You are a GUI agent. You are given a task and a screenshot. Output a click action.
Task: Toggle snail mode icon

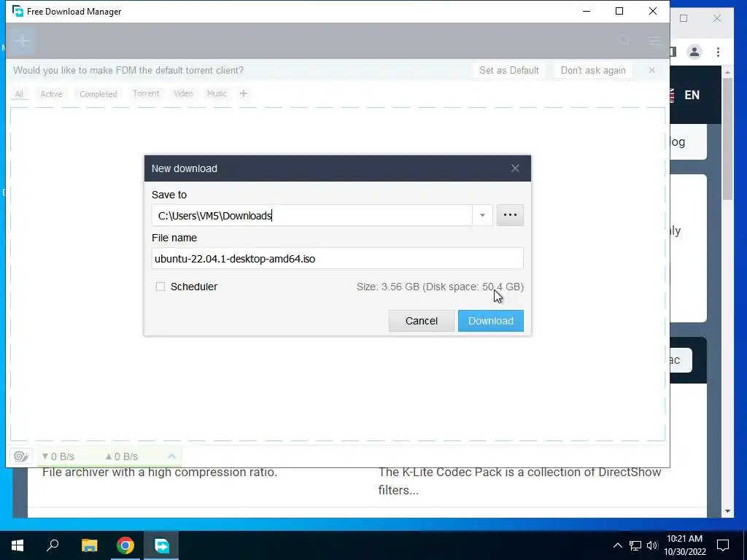pos(21,456)
